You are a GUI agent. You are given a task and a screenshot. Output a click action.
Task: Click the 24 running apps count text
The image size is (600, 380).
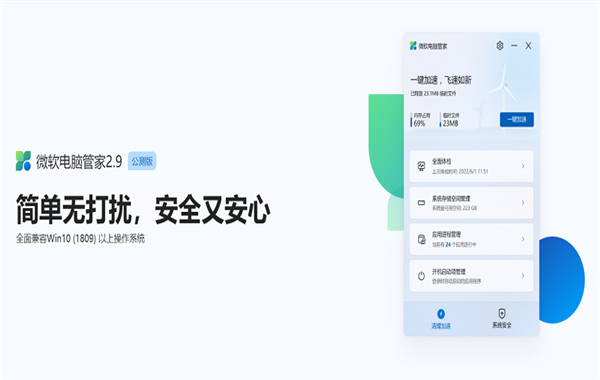[x=454, y=244]
